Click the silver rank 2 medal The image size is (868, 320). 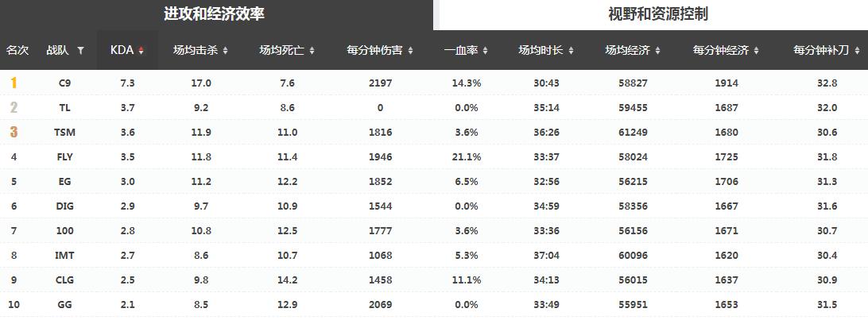(14, 107)
